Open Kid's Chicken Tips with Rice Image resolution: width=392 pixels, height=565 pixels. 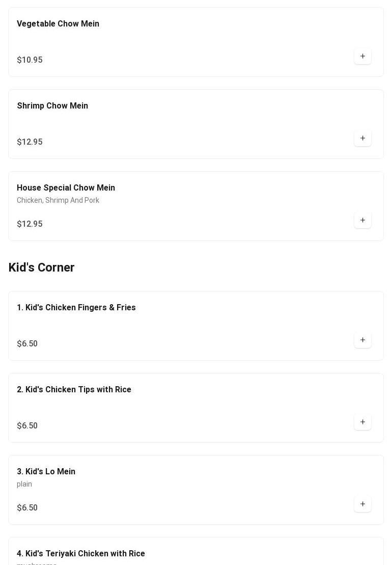tap(74, 390)
